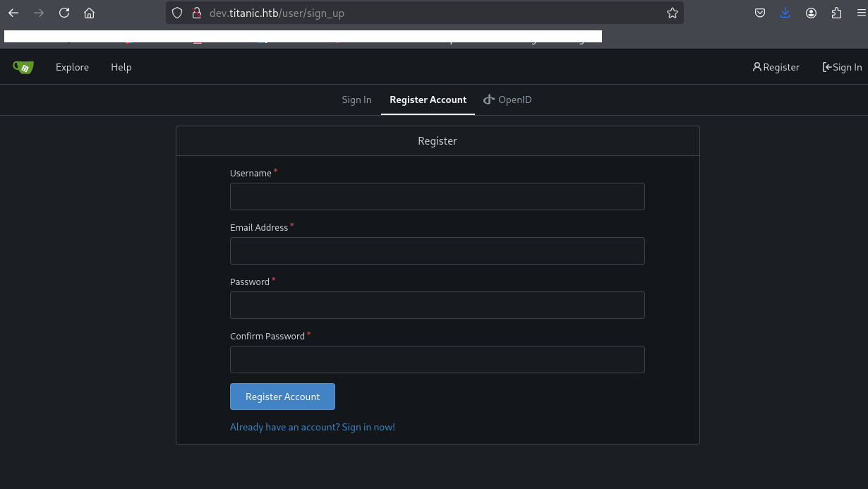
Task: Open the Firefox downloads arrow icon
Action: click(x=785, y=13)
